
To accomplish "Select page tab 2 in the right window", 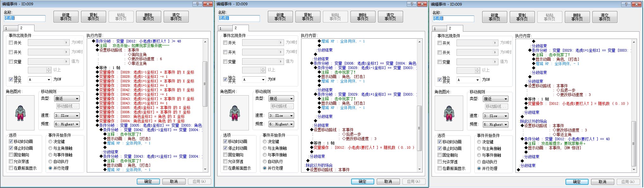I will (455, 28).
